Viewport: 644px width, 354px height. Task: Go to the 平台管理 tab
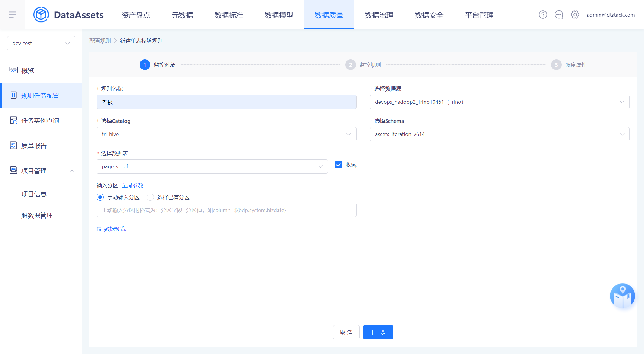[x=479, y=15]
